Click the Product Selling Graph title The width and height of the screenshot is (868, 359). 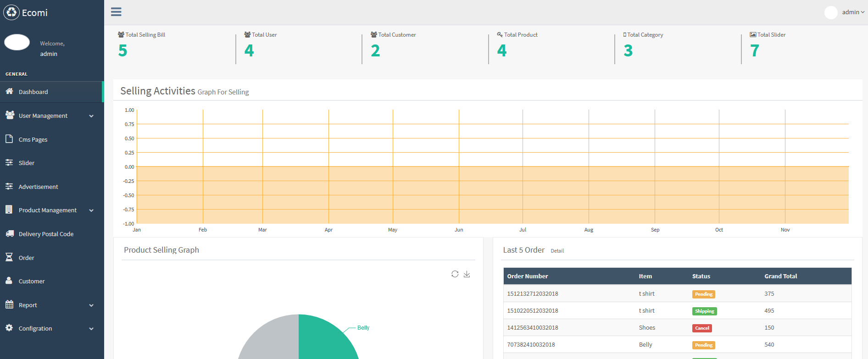point(161,250)
